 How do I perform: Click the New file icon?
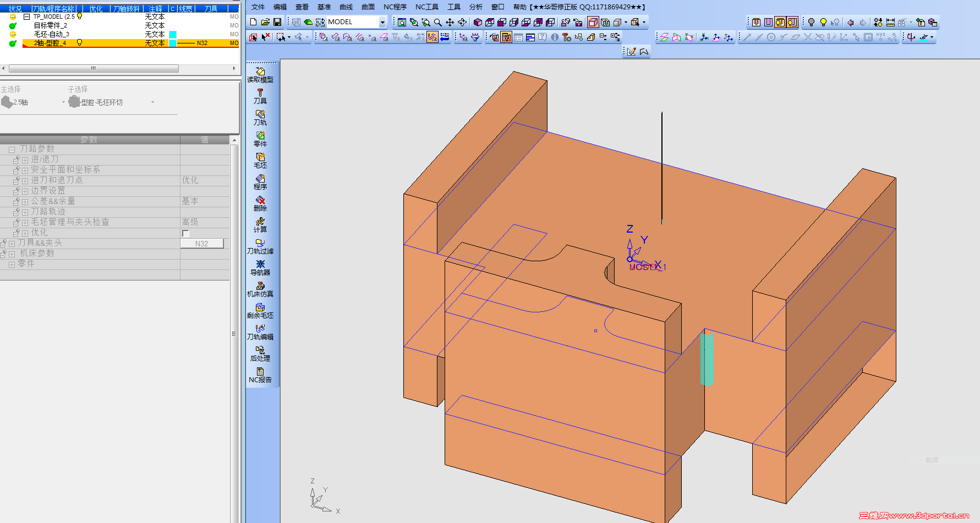pyautogui.click(x=253, y=22)
